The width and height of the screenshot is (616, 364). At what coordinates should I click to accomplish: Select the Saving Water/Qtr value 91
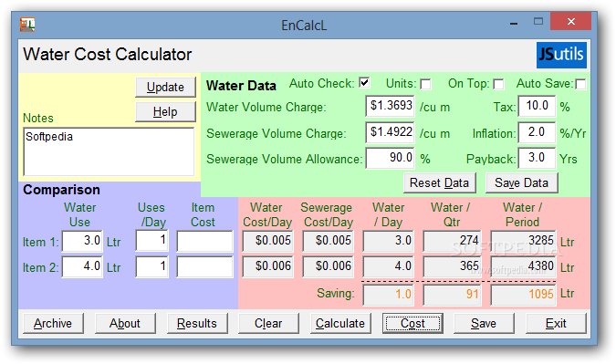click(x=452, y=295)
